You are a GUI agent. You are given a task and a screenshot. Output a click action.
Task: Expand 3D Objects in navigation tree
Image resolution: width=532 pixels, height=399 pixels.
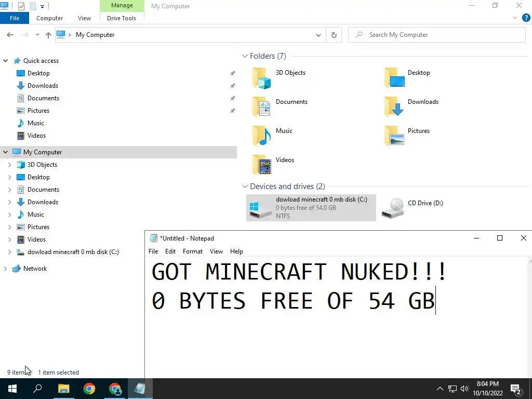pos(9,165)
